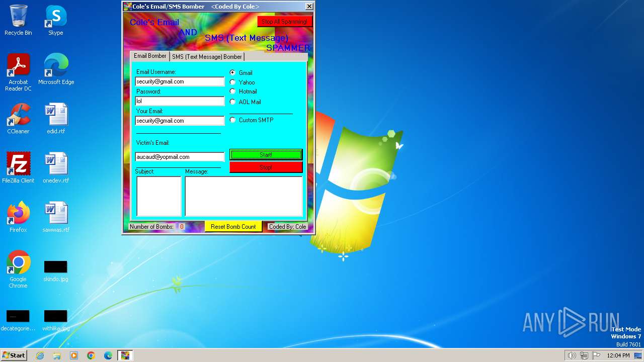
Task: Switch to the SMS (Text Message) Bomber tab
Action: [207, 57]
